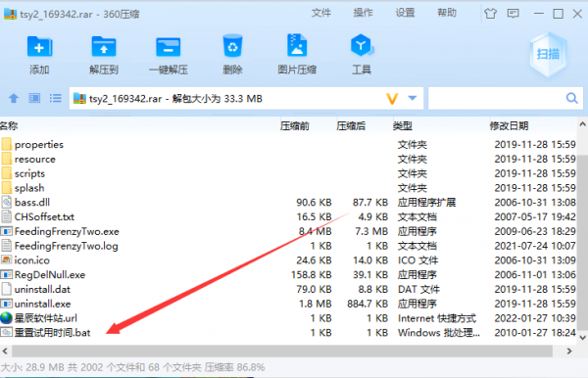Click the vertical scrollbar down arrow
The width and height of the screenshot is (588, 378).
(582, 338)
